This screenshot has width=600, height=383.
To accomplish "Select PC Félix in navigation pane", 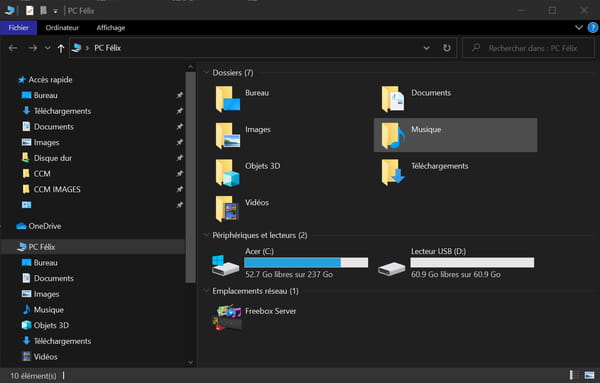I will (x=42, y=247).
